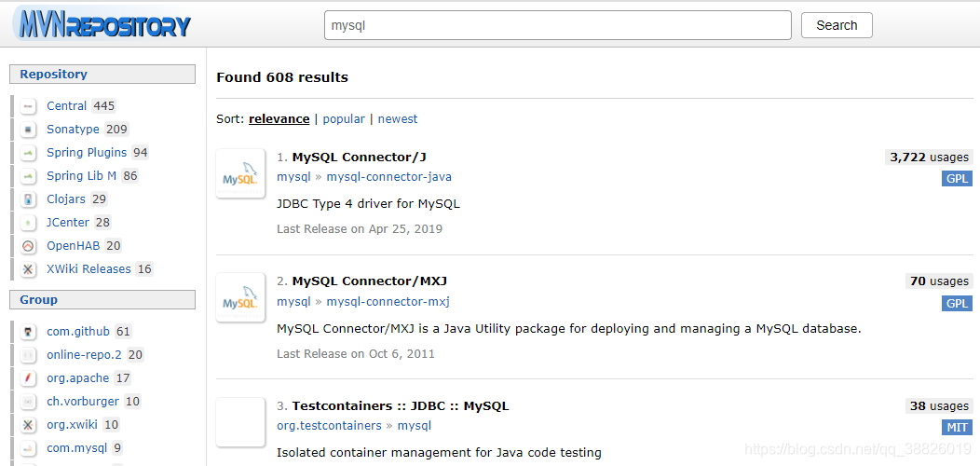Click the MIT license badge
Screen dimensions: 980x466
[957, 428]
